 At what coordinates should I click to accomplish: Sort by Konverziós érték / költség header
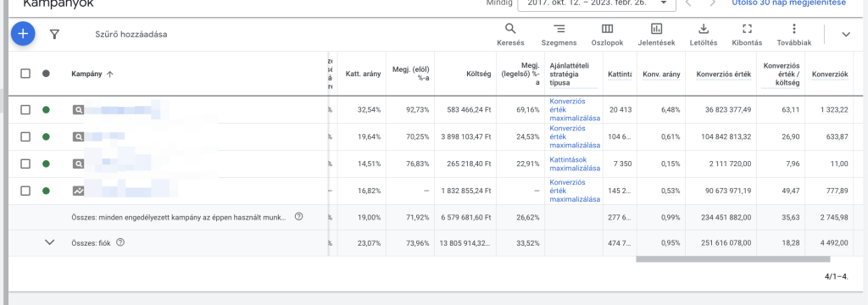(781, 74)
